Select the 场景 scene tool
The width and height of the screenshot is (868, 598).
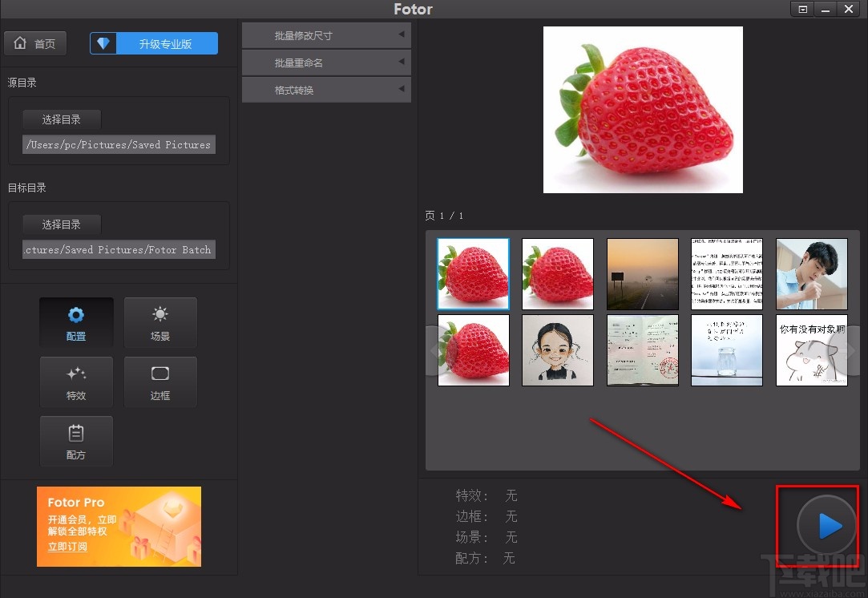[160, 323]
